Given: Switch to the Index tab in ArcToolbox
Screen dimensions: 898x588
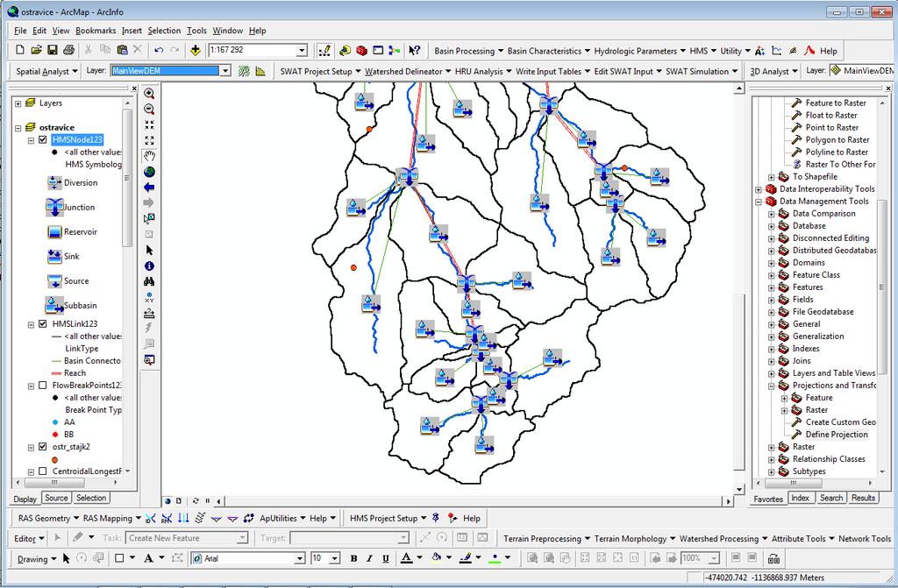Looking at the screenshot, I should point(800,498).
